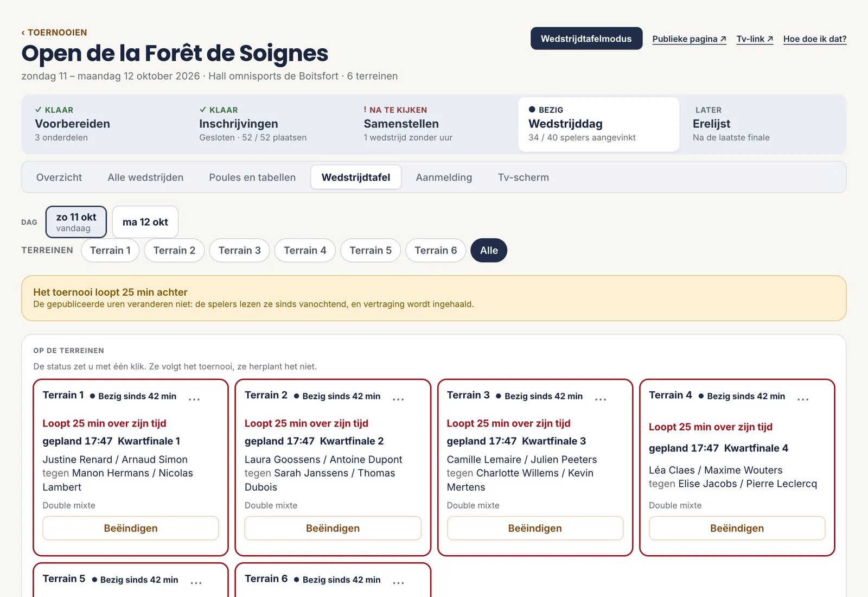Switch to the Tv-scherm tab
Screen dimensions: 868x597
point(524,177)
